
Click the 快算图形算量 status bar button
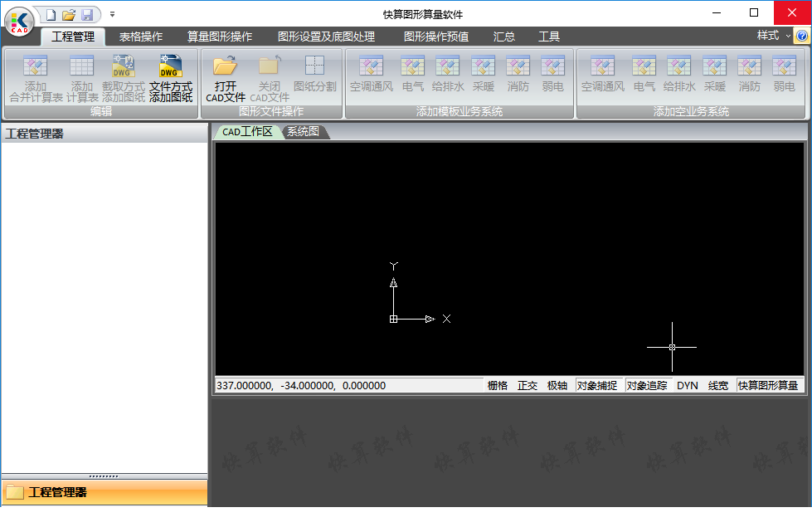769,385
